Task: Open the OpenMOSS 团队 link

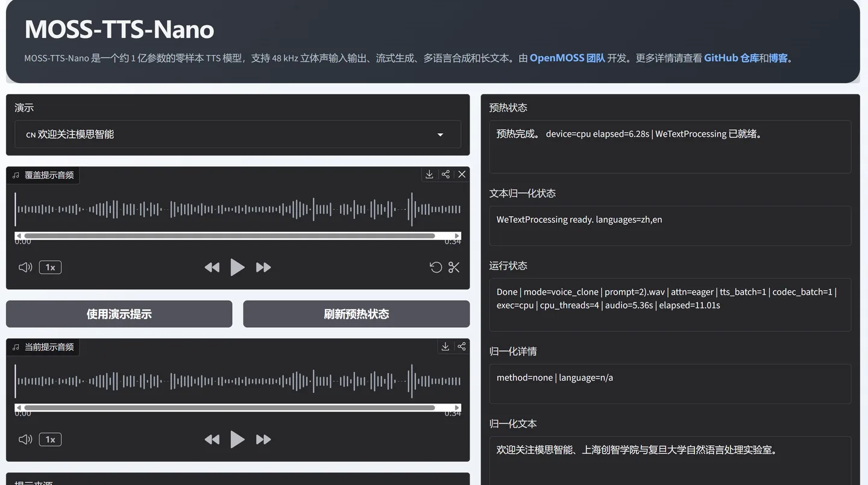Action: pyautogui.click(x=567, y=58)
